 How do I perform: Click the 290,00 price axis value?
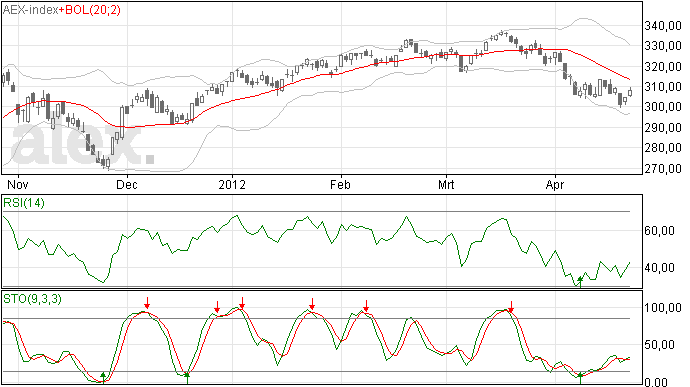[663, 128]
